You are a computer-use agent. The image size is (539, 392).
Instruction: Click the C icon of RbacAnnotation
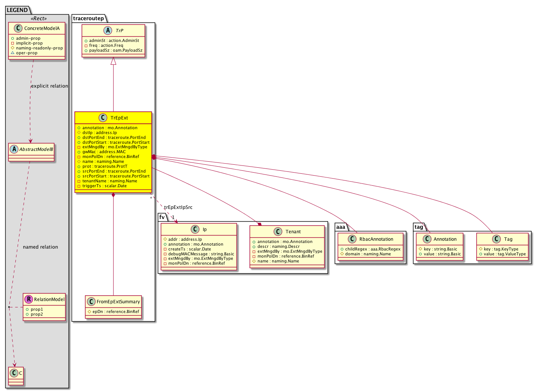pos(352,239)
